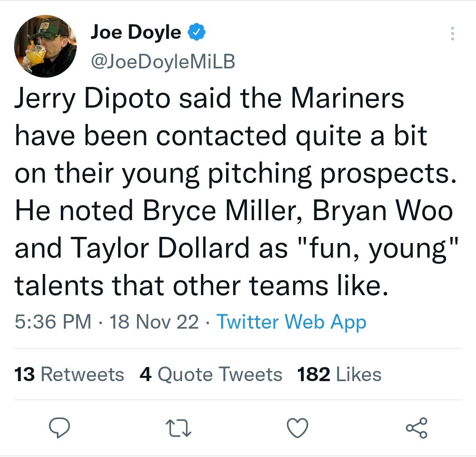Click the 18 Nov 22 date

coord(154,322)
